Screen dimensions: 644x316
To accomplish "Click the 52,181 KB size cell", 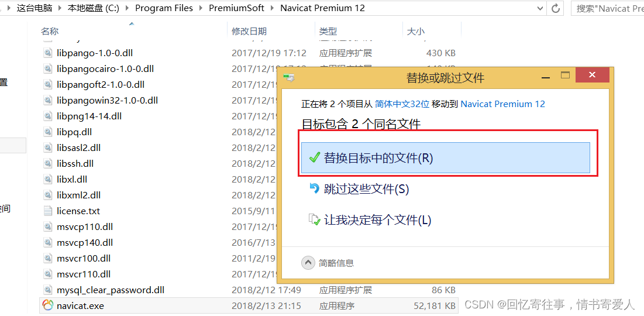I will point(433,305).
